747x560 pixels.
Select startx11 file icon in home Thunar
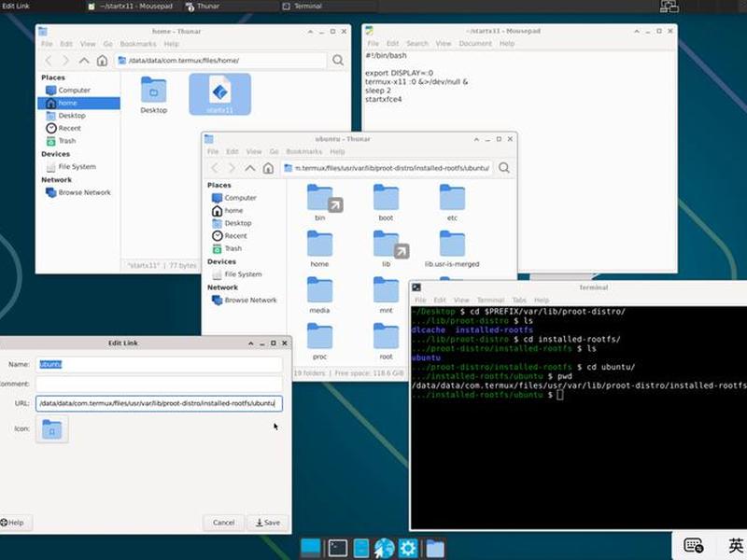coord(219,94)
